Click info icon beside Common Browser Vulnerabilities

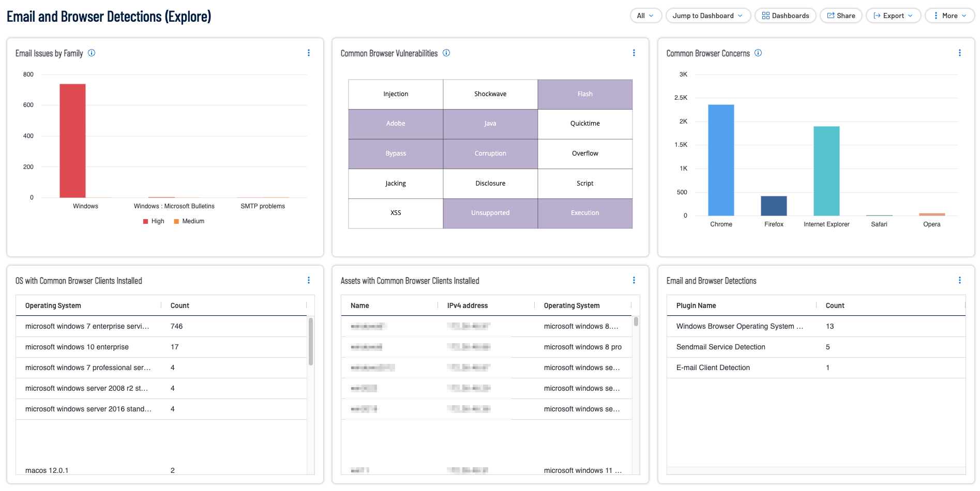pos(446,53)
